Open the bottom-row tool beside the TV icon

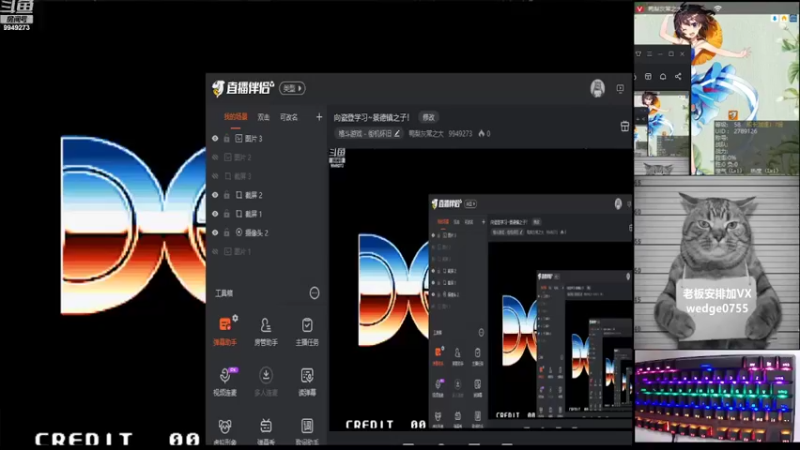coord(307,431)
